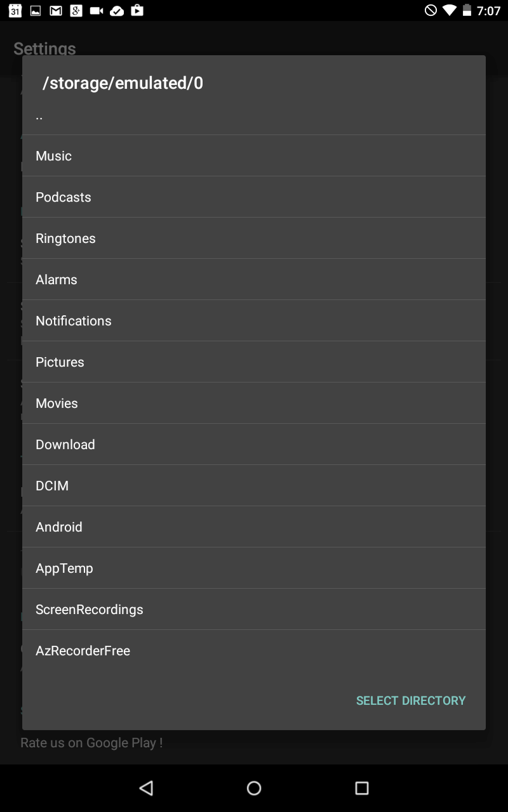
Task: Open the Podcasts folder
Action: click(x=254, y=197)
